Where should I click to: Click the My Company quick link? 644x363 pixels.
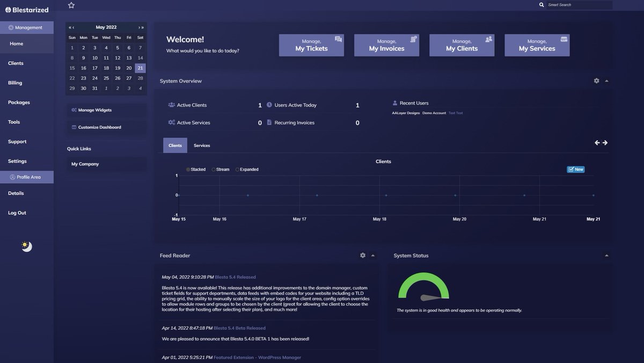coord(85,163)
